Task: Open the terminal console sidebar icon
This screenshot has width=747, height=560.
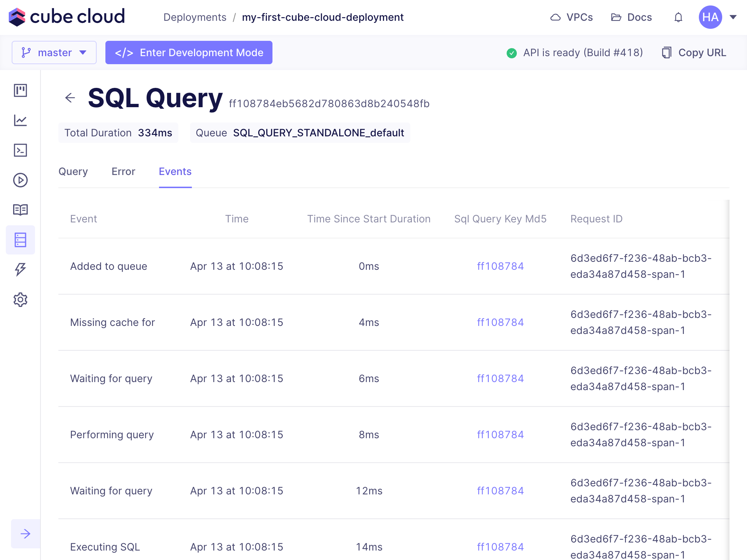Action: 20,150
